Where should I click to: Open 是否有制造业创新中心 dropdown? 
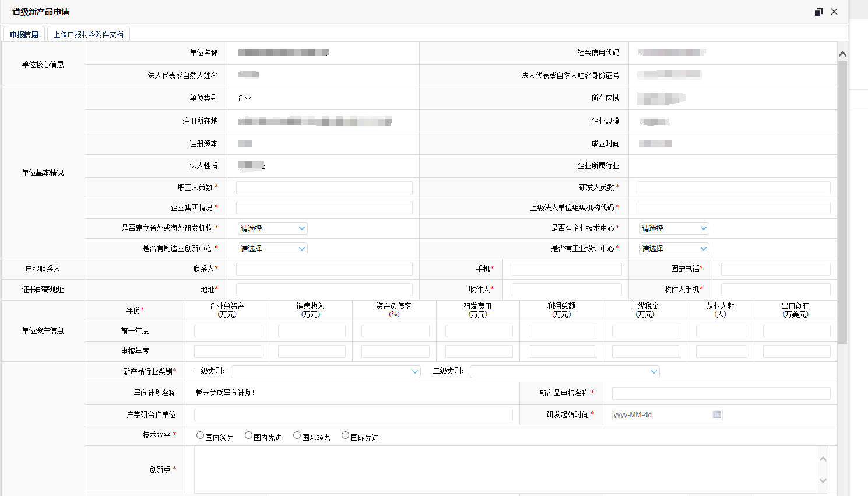click(x=272, y=249)
